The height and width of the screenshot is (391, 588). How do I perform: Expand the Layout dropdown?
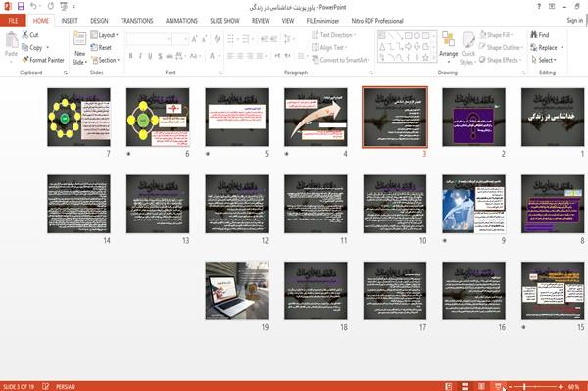click(x=105, y=35)
